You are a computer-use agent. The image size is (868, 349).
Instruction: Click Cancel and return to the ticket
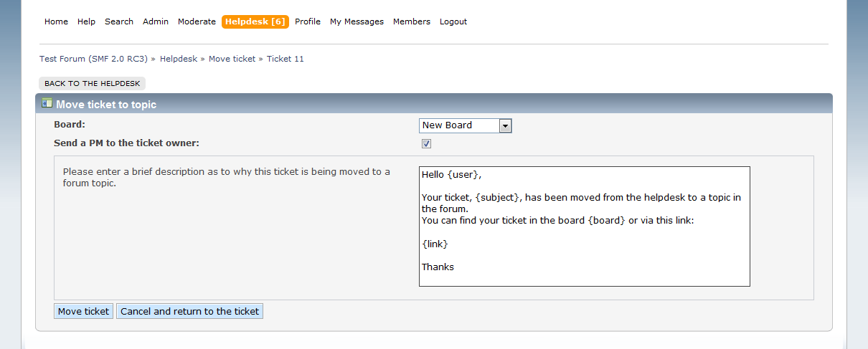point(189,311)
